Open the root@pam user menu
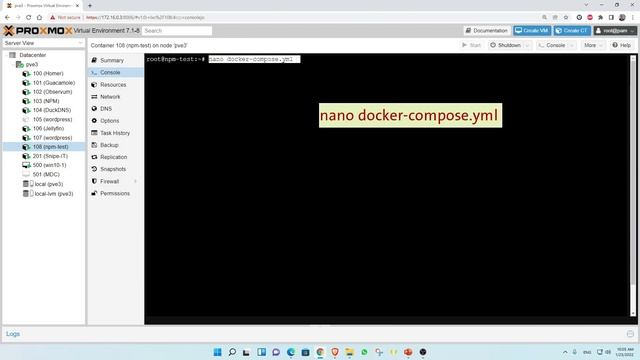Screen dimensions: 640x360 pyautogui.click(x=615, y=31)
